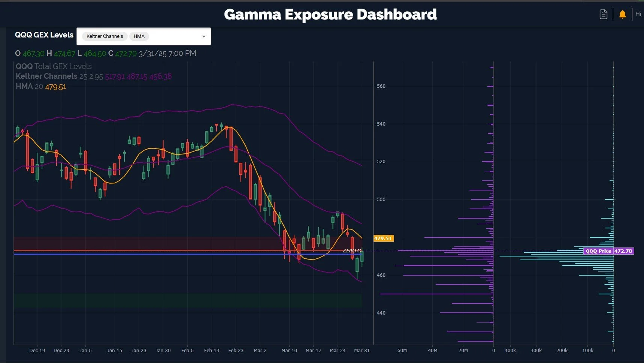Viewport: 644px width, 363px height.
Task: Click the HMA 479.51 price tag
Action: [383, 238]
